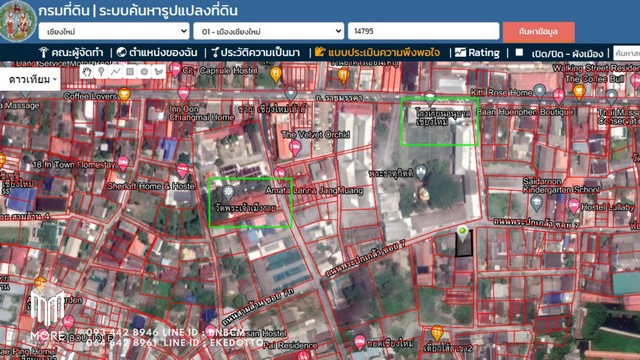This screenshot has height=360, width=640.
Task: Select the add marker drawing tool
Action: click(101, 72)
